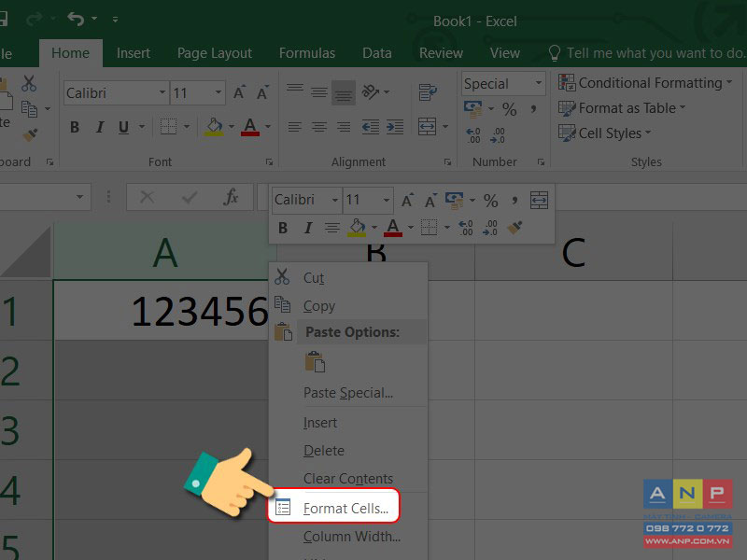Click Increase Indent in ribbon
The image size is (747, 560).
tap(395, 127)
